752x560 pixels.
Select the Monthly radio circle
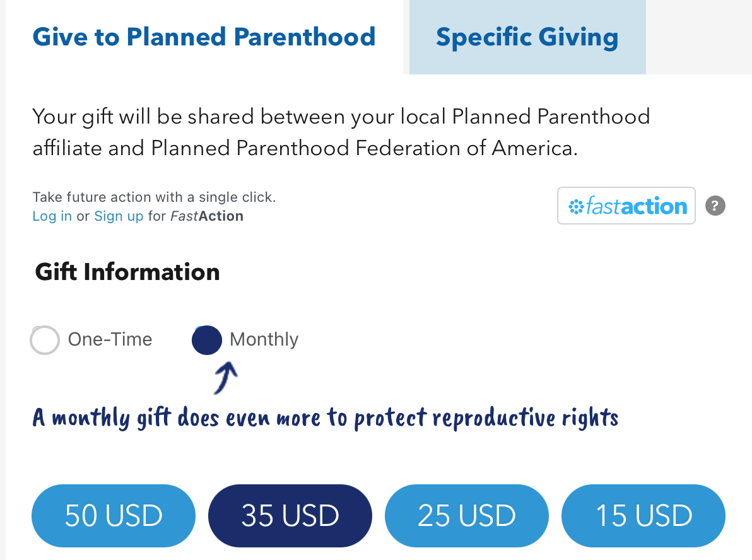[x=207, y=341]
